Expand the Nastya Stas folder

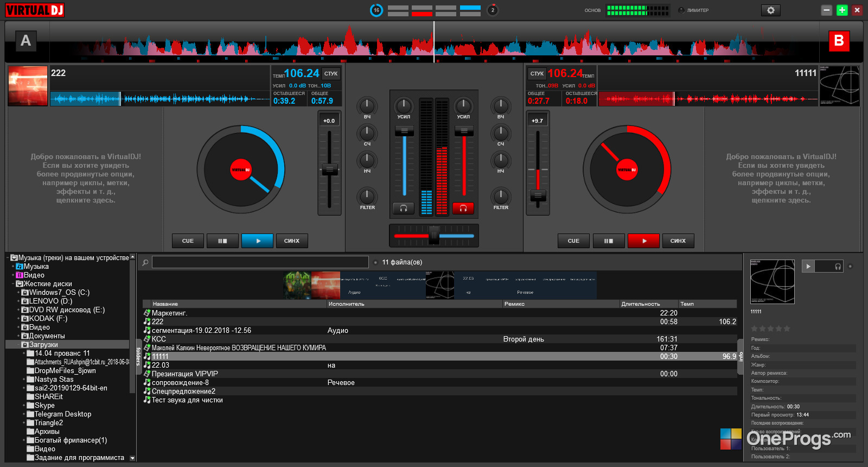coord(24,380)
